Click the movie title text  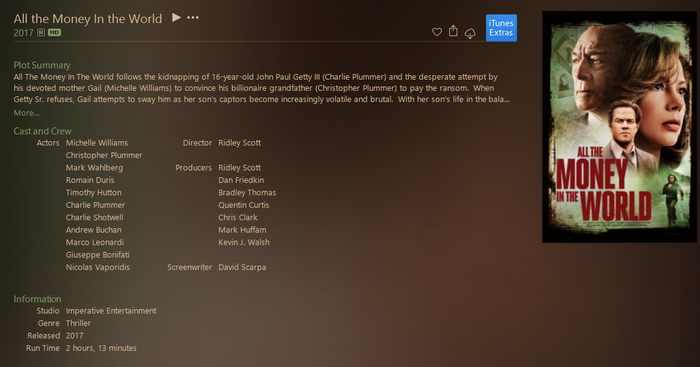(88, 19)
